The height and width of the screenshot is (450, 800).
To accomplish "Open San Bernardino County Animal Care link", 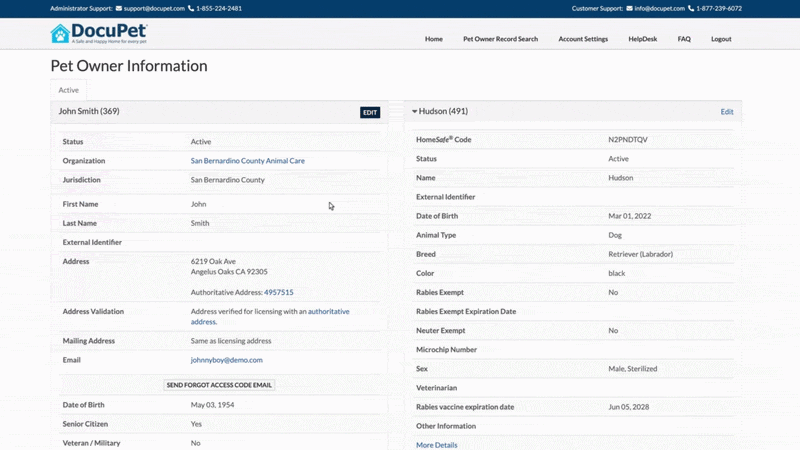I will [247, 161].
